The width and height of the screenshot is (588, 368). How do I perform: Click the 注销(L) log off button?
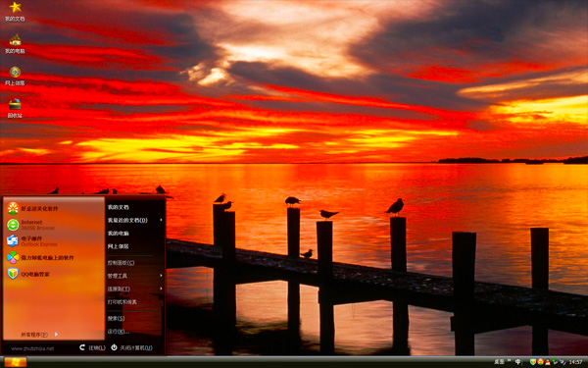(93, 347)
